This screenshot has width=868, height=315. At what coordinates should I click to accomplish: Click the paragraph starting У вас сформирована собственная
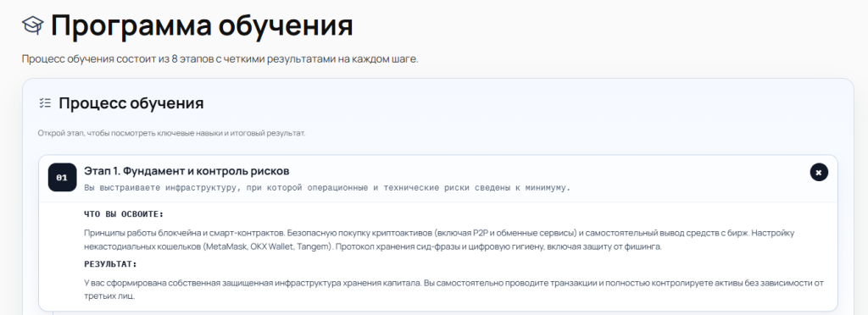coord(454,290)
